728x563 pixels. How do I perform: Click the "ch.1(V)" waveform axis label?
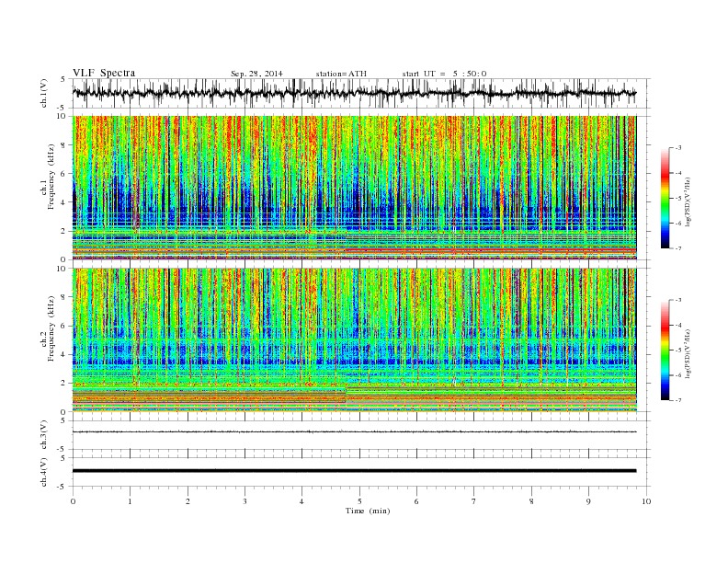[x=44, y=93]
